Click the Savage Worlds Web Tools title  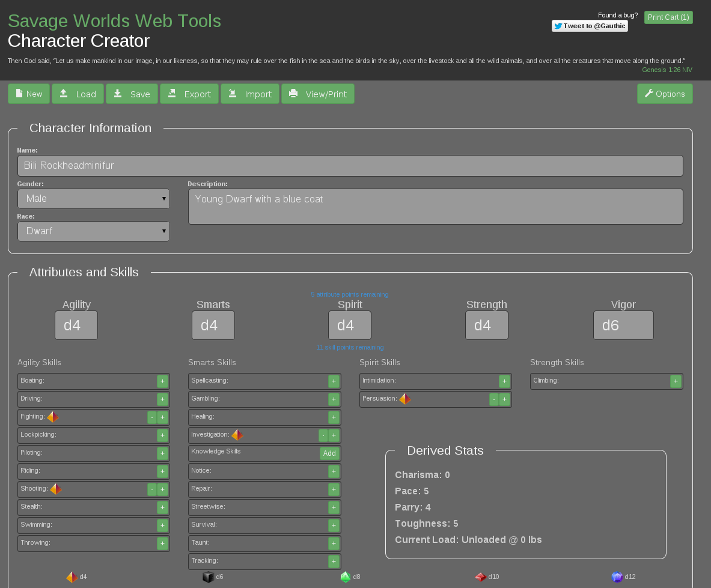[114, 21]
